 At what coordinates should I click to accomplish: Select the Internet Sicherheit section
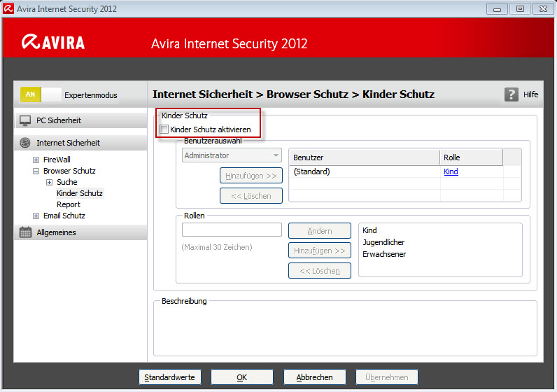tap(80, 143)
